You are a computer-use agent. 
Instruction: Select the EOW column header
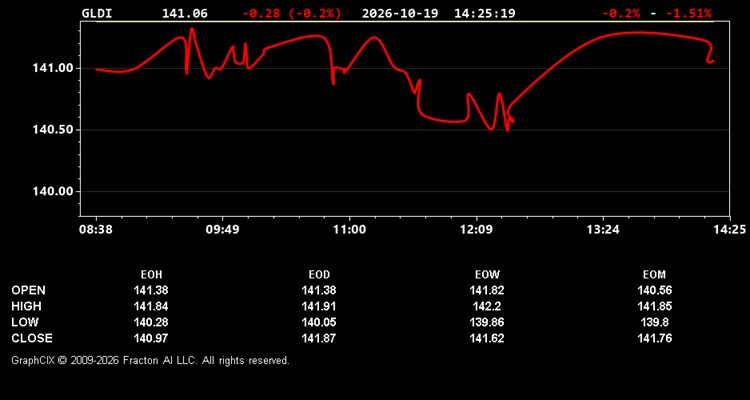[x=487, y=275]
